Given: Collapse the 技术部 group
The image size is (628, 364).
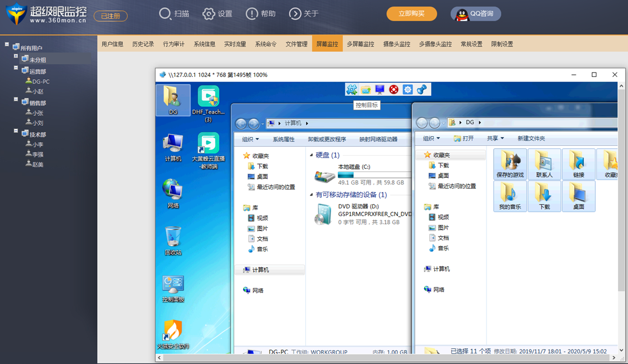Looking at the screenshot, I should point(16,131).
